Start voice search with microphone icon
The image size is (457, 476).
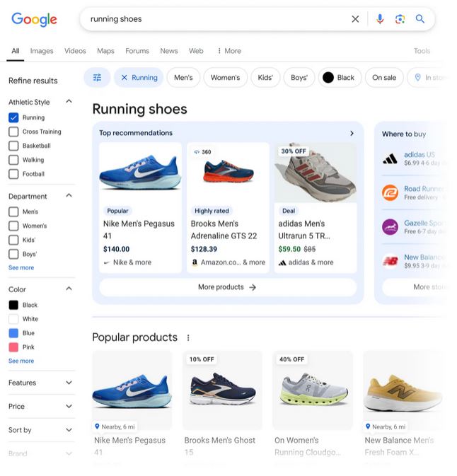380,19
